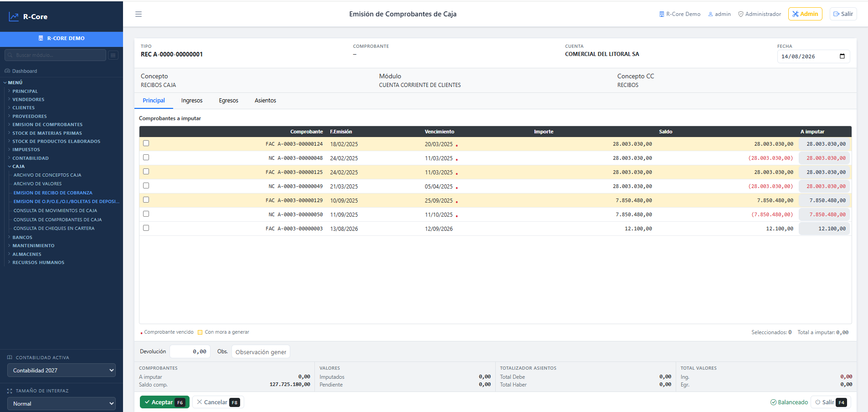Click the Aceptar F6 button

[x=164, y=402]
